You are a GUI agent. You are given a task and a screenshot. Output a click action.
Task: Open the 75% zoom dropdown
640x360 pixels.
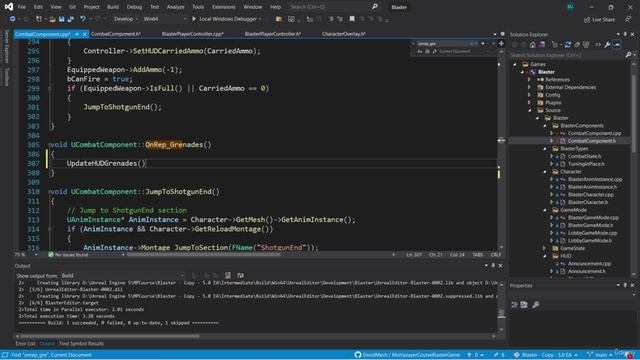(26, 255)
